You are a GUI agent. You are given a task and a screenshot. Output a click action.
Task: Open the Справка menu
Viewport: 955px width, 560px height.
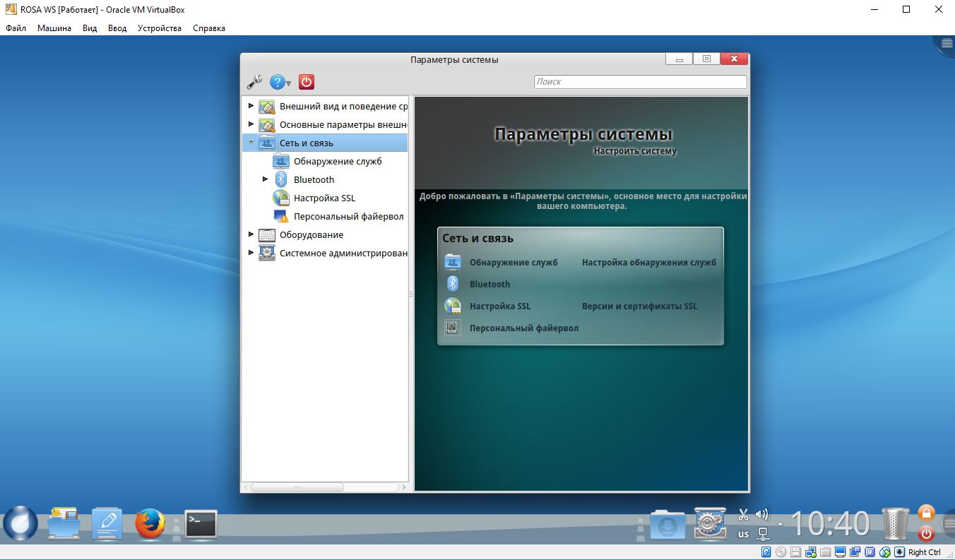click(209, 28)
